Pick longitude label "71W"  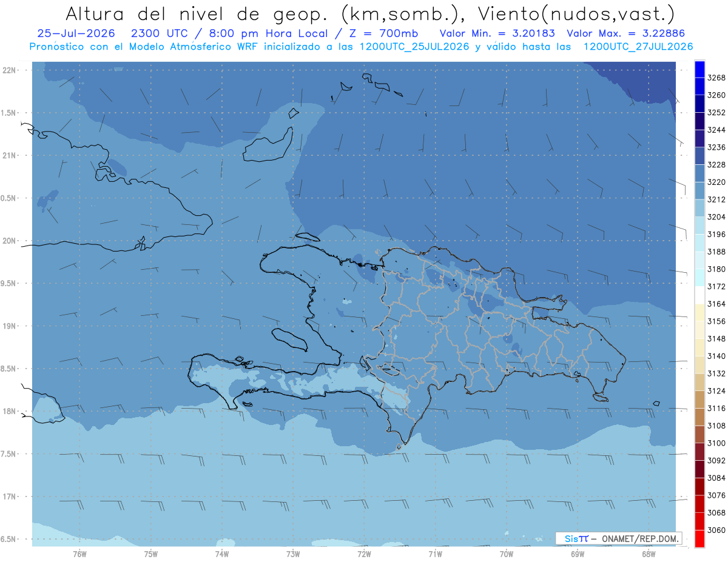click(435, 553)
